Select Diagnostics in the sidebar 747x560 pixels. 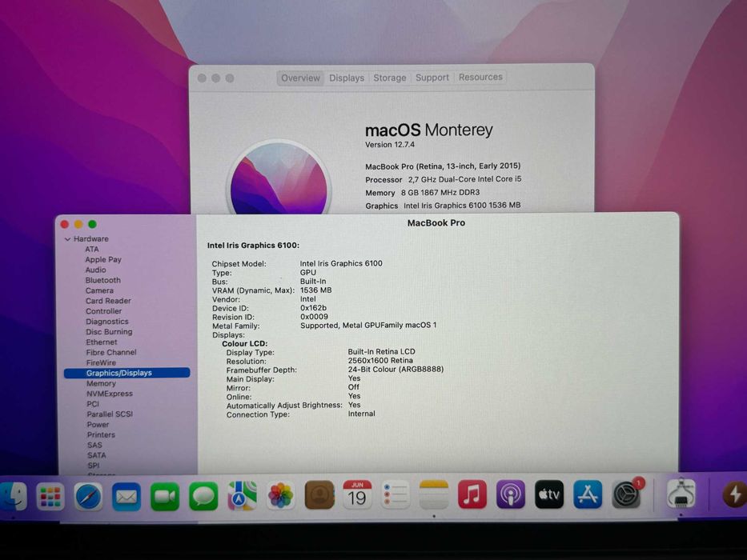point(107,322)
